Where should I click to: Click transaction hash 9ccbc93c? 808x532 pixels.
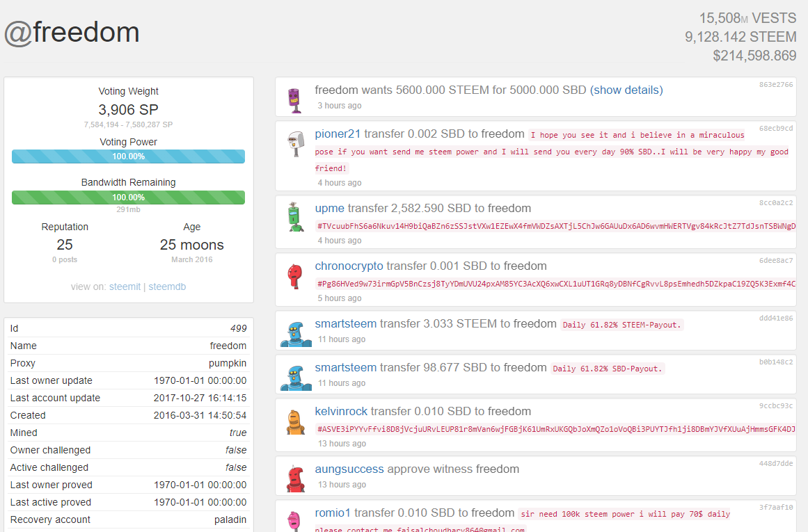(x=775, y=405)
